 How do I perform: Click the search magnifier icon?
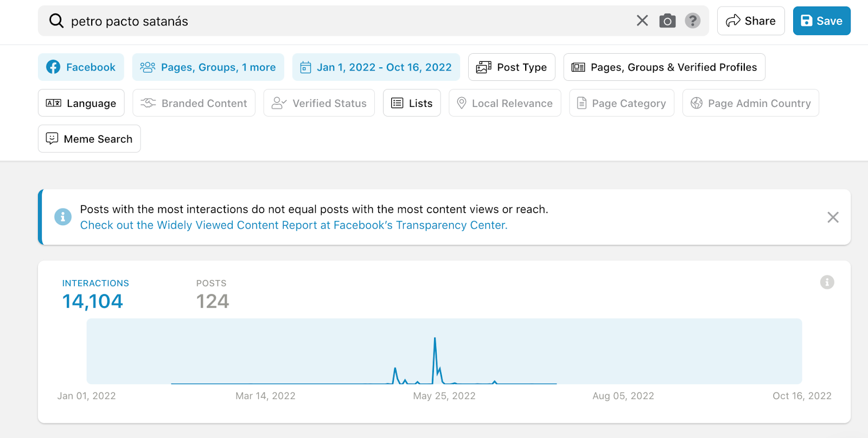click(x=56, y=21)
